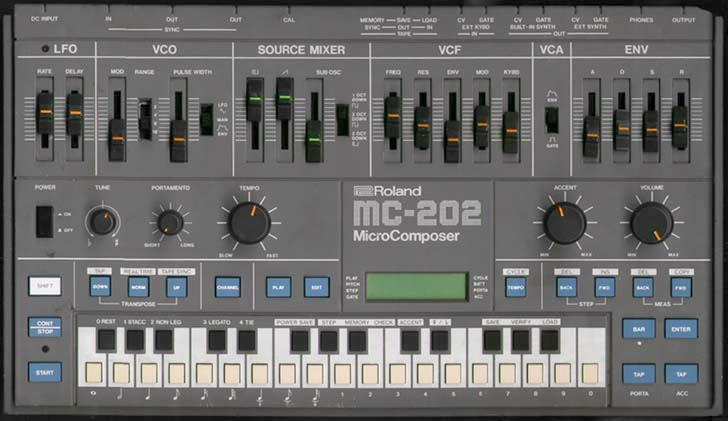Toggle the white SHIFT button
The image size is (728, 421).
(45, 286)
